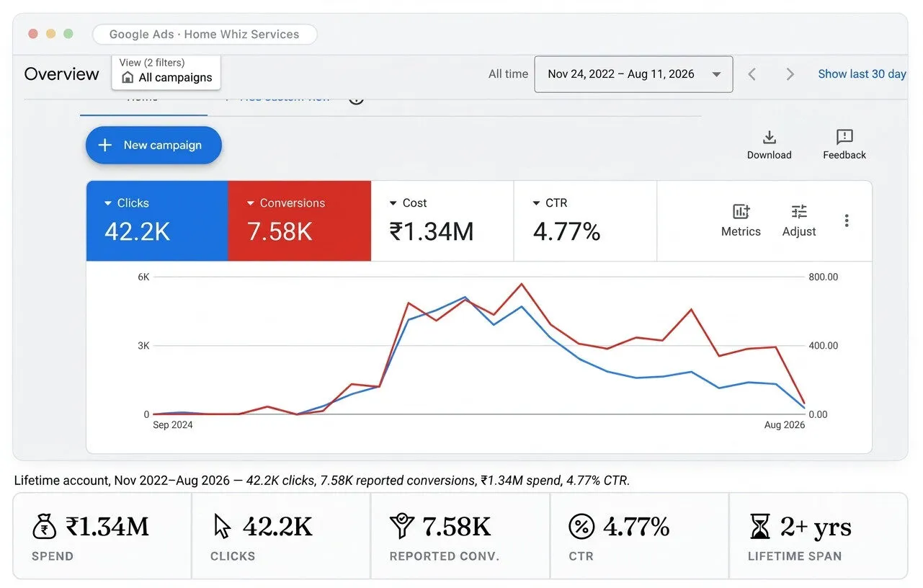
Task: Click the CLICKS label in bottom card
Action: (x=233, y=556)
